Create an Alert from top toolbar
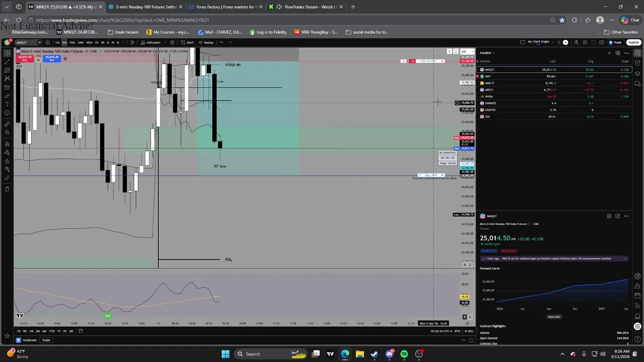The height and width of the screenshot is (362, 644). 187,42
